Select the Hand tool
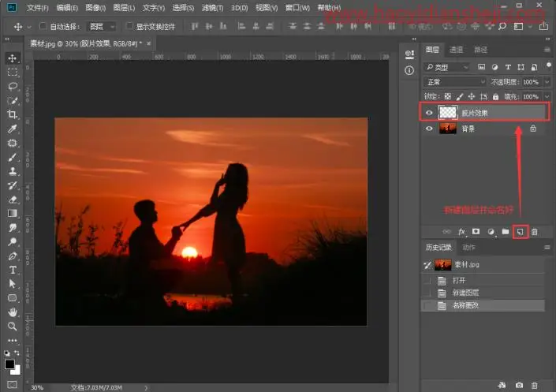This screenshot has width=556, height=392. (13, 312)
